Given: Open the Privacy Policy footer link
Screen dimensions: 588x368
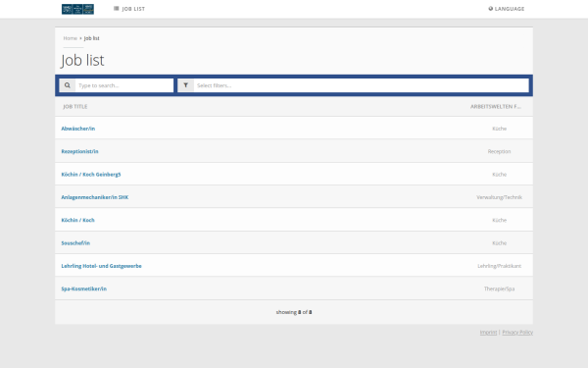Looking at the screenshot, I should click(517, 333).
